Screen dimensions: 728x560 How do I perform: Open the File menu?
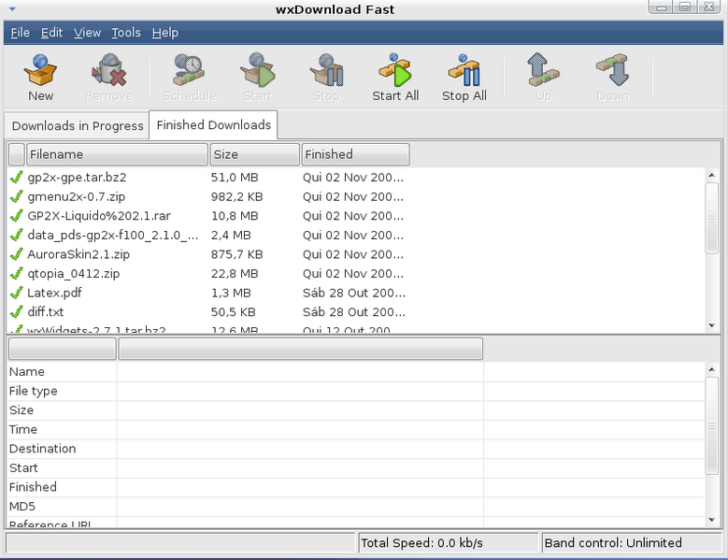point(20,33)
